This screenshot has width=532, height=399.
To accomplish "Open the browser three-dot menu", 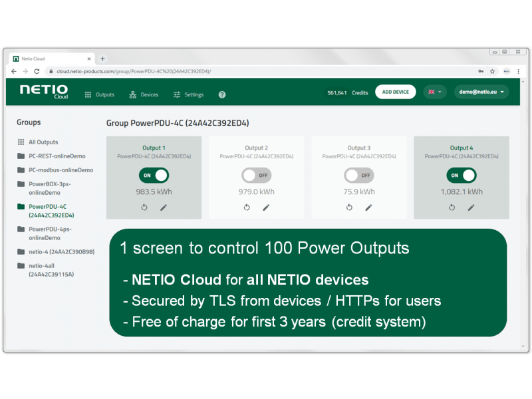I will point(518,71).
